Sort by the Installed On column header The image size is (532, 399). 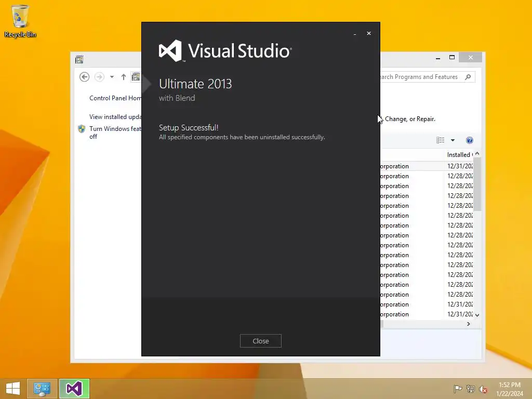click(x=458, y=155)
